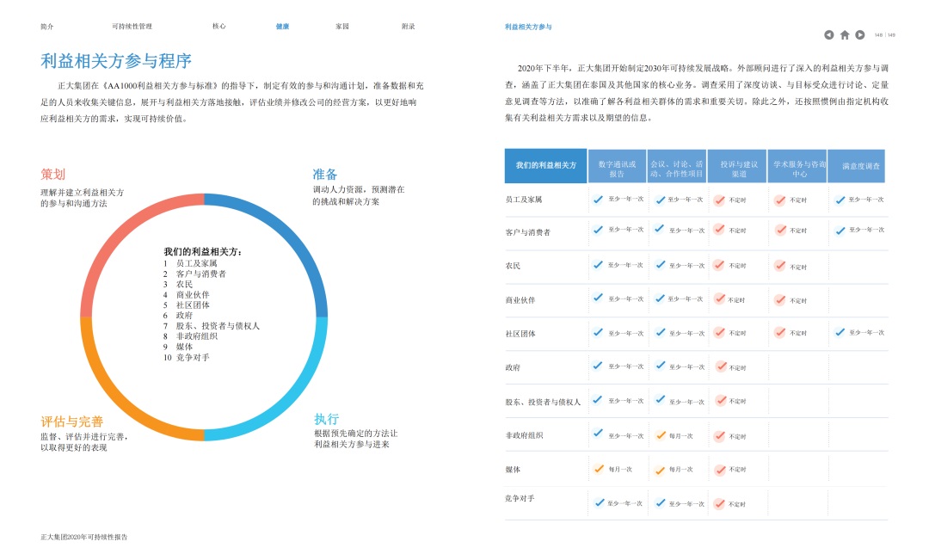Select the highlighted 健康 navigation tab
The width and height of the screenshot is (929, 560).
click(282, 27)
